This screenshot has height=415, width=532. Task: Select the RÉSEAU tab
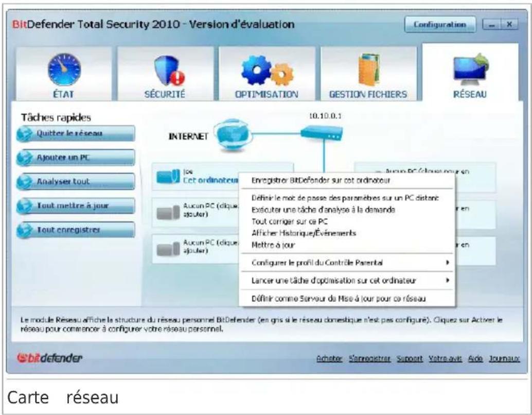point(470,72)
